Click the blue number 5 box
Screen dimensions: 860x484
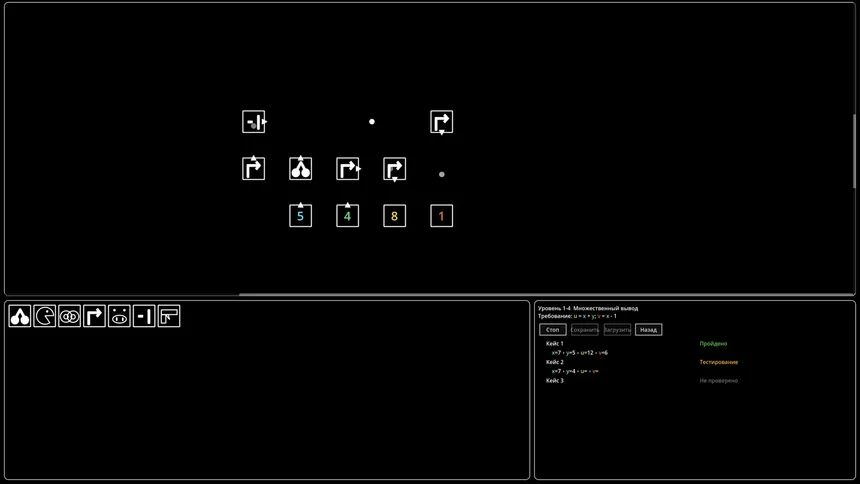(301, 215)
